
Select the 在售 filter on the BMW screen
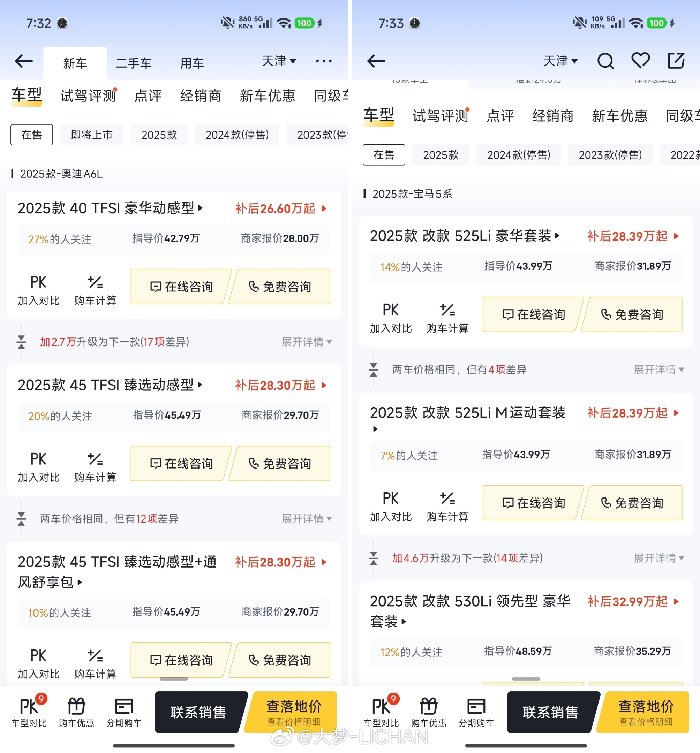(x=384, y=155)
